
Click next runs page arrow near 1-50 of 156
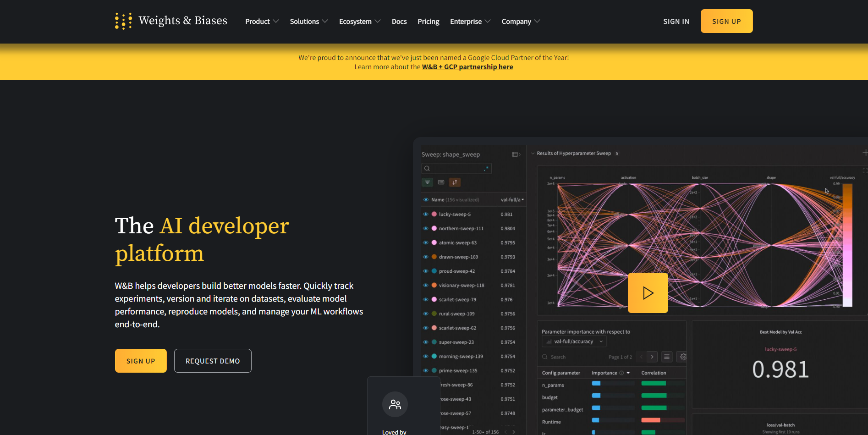(x=513, y=432)
